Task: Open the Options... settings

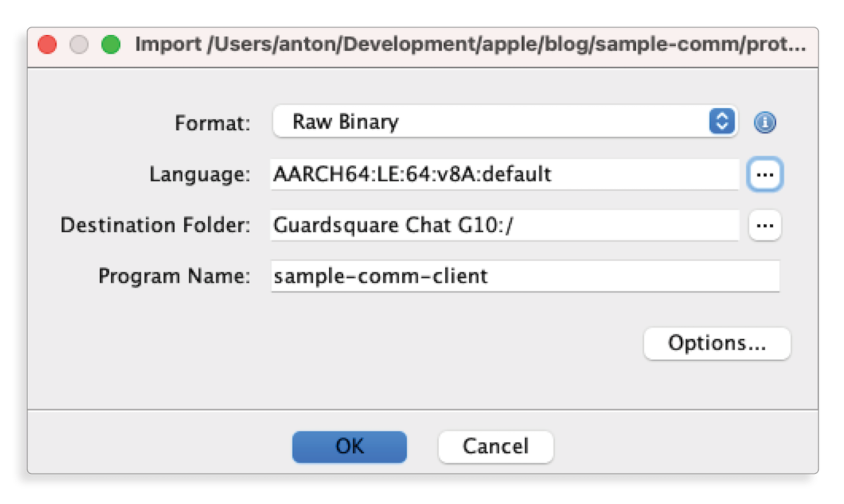Action: click(x=717, y=344)
